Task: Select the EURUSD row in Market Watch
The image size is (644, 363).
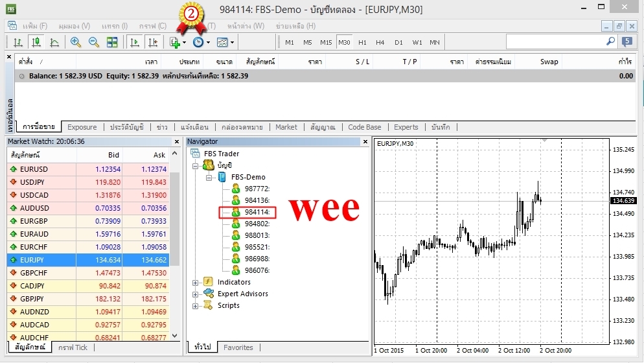Action: click(x=88, y=169)
